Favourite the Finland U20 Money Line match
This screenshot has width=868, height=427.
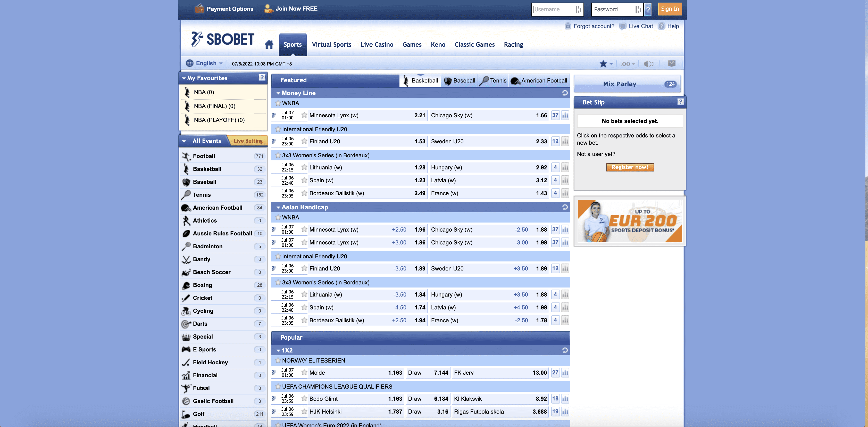pyautogui.click(x=304, y=141)
